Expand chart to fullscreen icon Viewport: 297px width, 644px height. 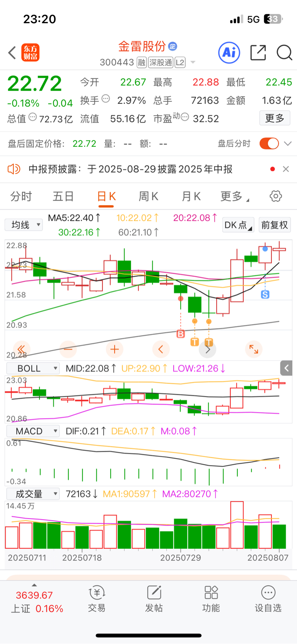point(254,349)
